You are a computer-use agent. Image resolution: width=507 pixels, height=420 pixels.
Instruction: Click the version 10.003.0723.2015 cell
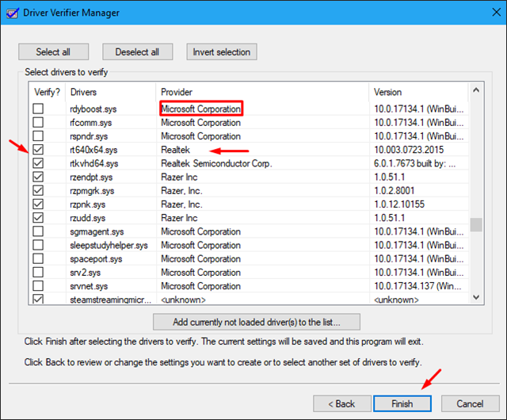click(x=409, y=150)
